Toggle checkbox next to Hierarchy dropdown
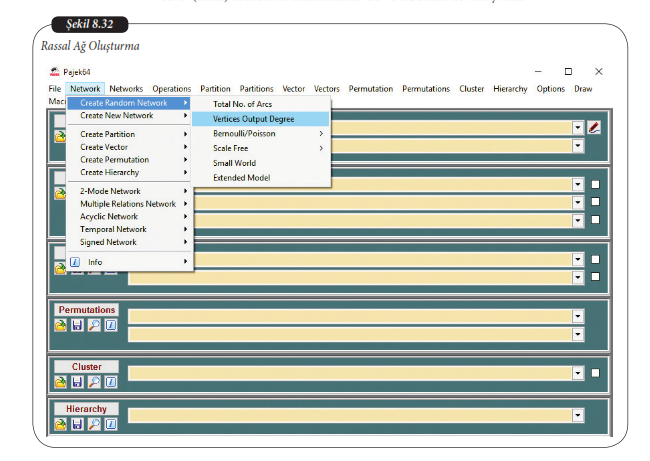Viewport: 650px width, 461px height. point(595,415)
